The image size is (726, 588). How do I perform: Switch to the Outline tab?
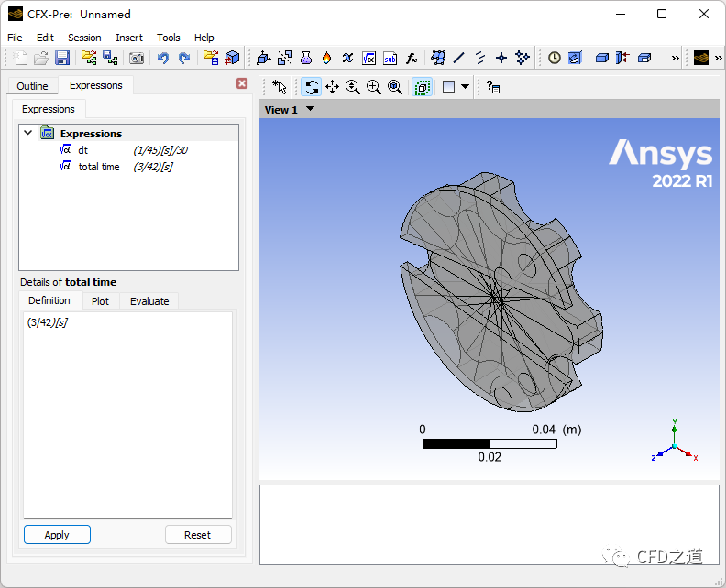(x=32, y=86)
